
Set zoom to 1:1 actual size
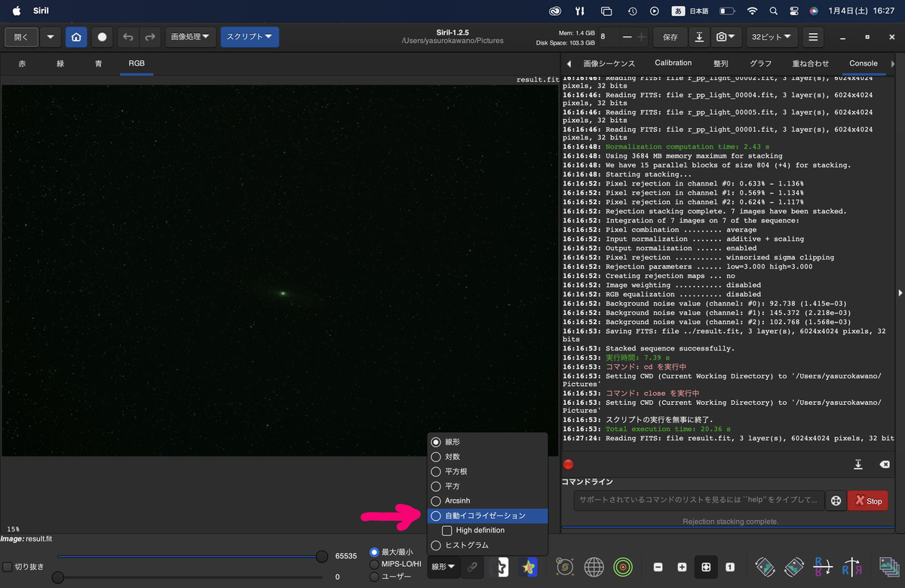tap(730, 567)
